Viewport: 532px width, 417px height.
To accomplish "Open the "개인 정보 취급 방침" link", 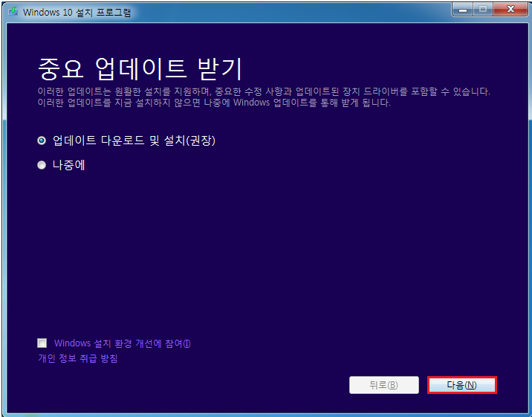I will pyautogui.click(x=78, y=358).
